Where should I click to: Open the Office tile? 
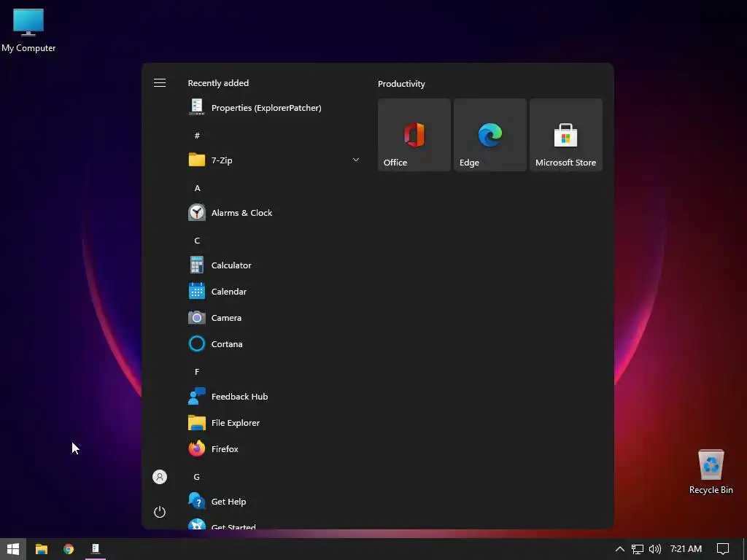coord(414,135)
